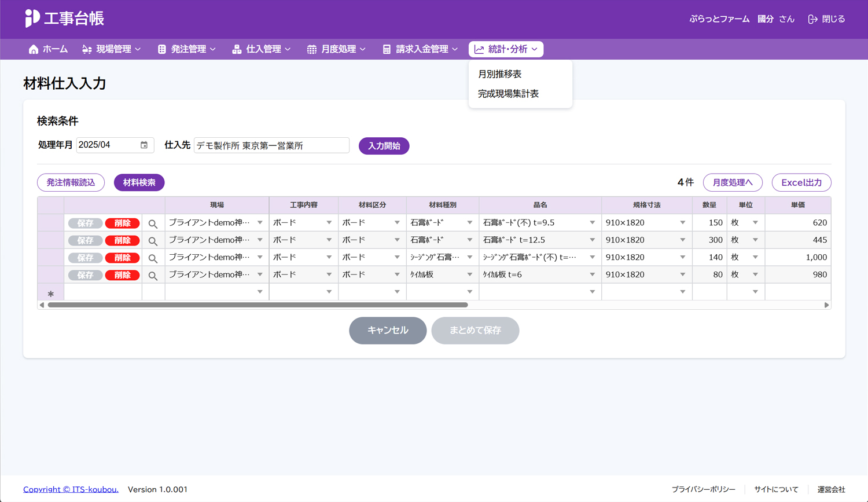Click the search magnifier in the 620 unit price row
Viewport: 868px width, 502px height.
[153, 223]
